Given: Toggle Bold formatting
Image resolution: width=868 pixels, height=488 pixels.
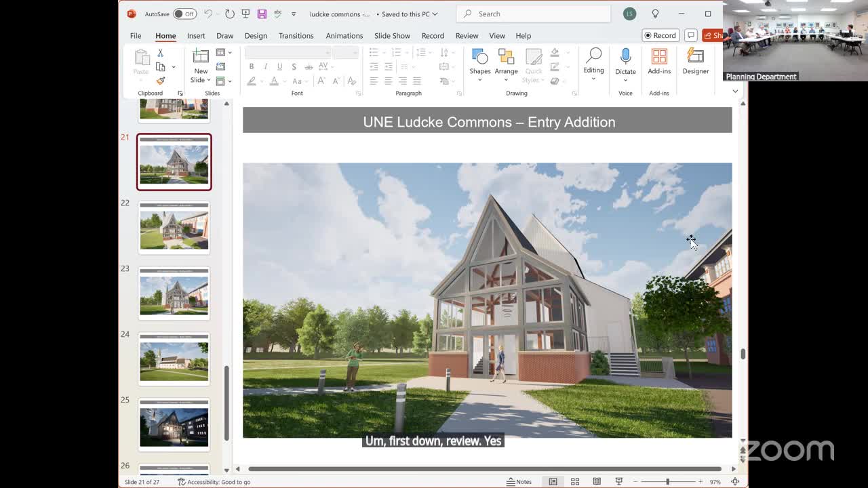Looking at the screenshot, I should click(x=251, y=66).
